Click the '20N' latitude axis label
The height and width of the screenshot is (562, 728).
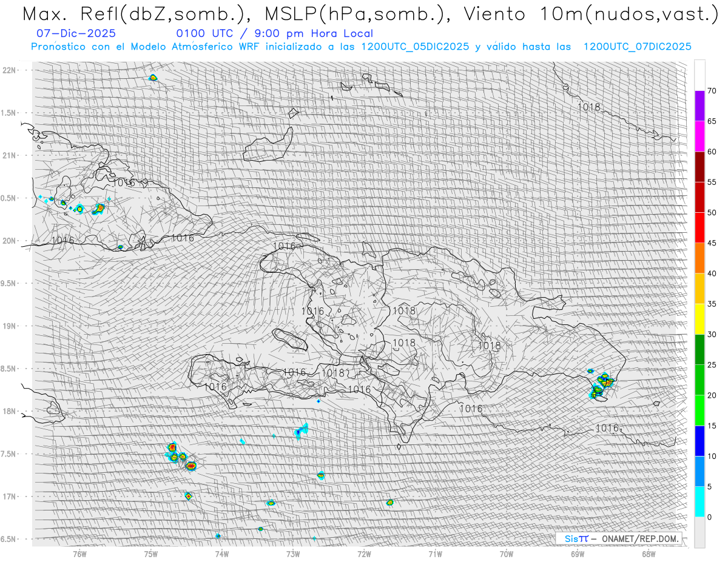pos(9,241)
